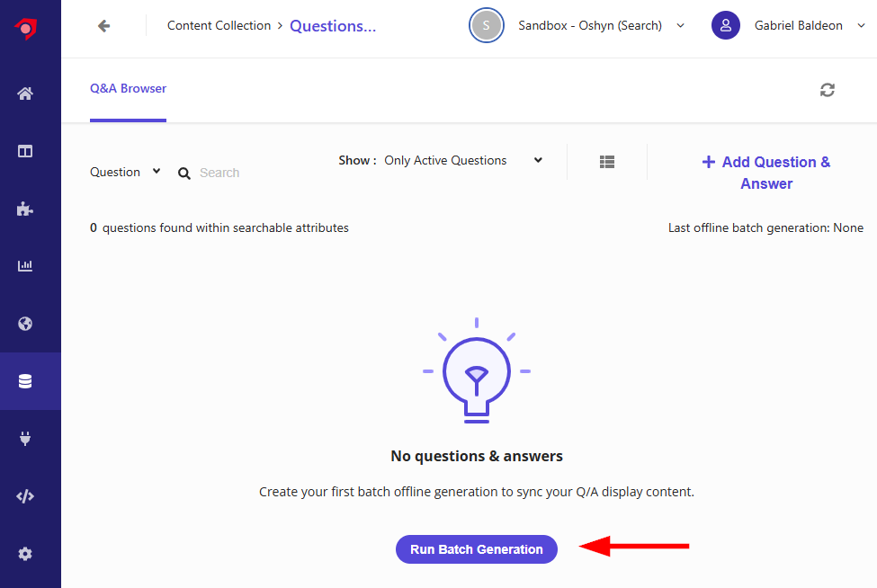Open the home dashboard from sidebar
Screen dimensions: 877x588
point(24,94)
